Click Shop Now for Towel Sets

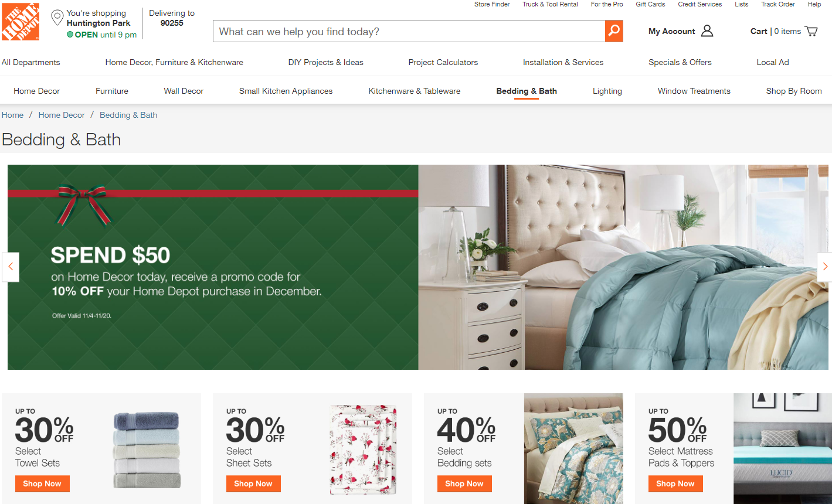[42, 483]
